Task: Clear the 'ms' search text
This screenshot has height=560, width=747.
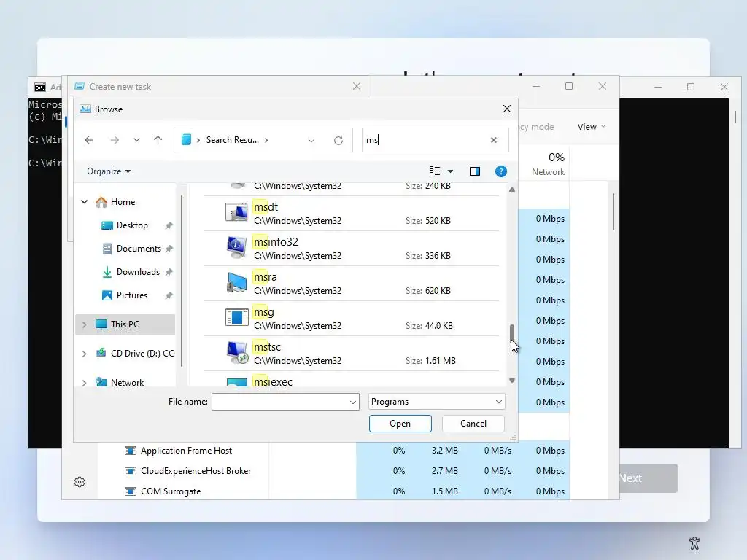Action: 494,140
